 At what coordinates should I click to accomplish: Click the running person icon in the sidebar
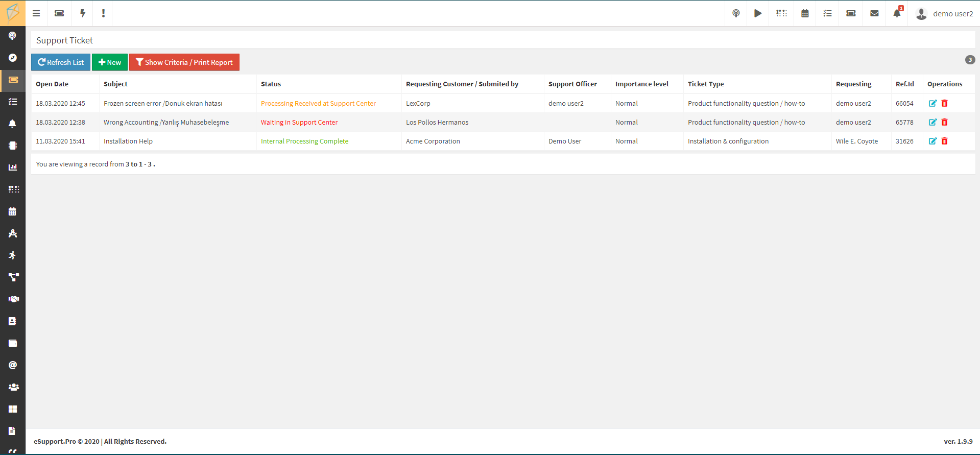[x=13, y=255]
